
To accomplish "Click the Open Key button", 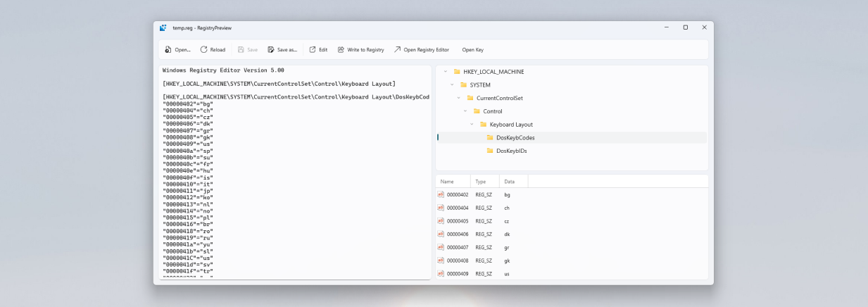I will click(472, 50).
